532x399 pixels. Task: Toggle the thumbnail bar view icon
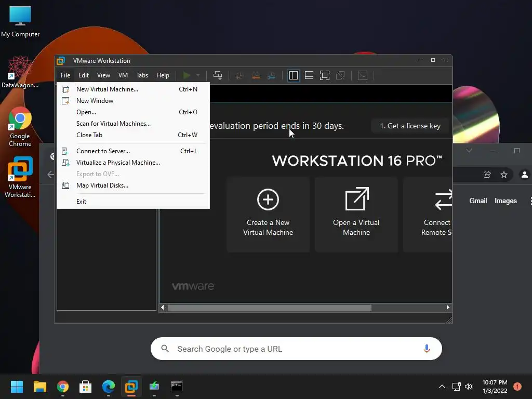pyautogui.click(x=309, y=75)
